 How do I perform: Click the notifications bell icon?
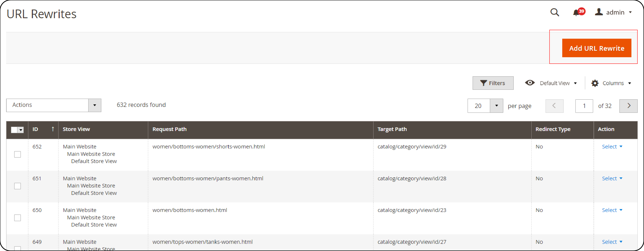[x=578, y=13]
